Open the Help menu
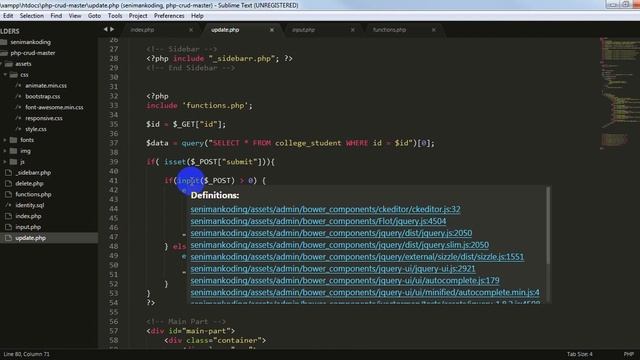This screenshot has height=360, width=640. pos(197,16)
